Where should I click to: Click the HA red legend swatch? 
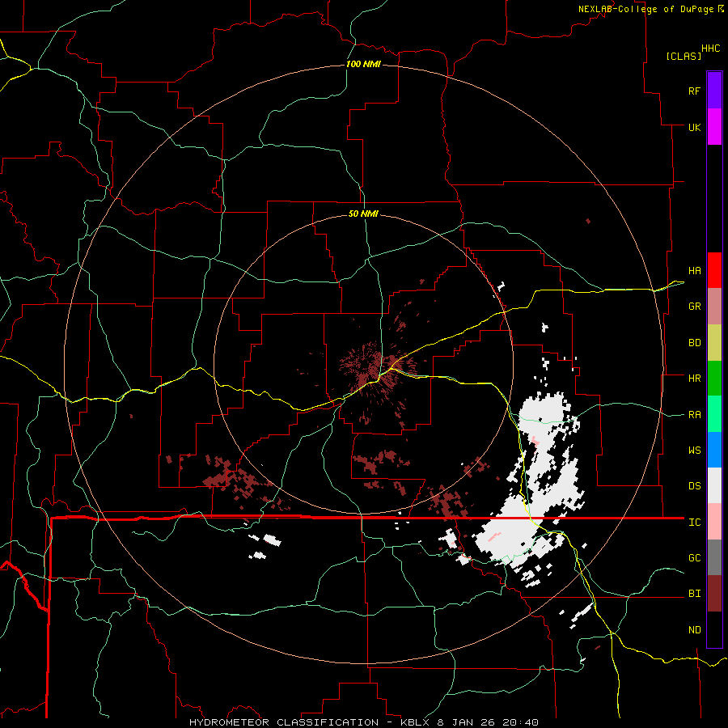pos(714,270)
